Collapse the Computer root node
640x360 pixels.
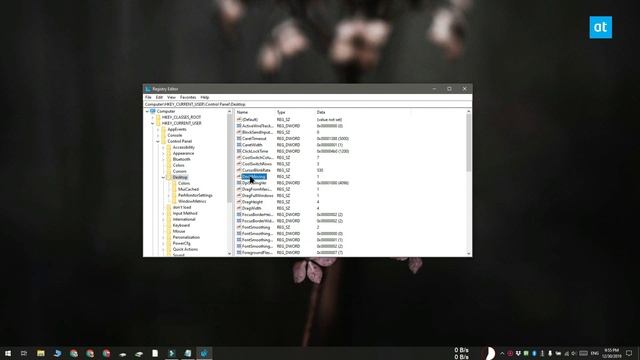[147, 111]
